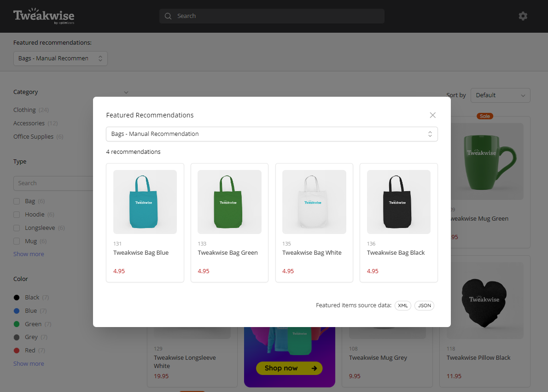The image size is (548, 392).
Task: Click the Tweakwise Mug Green image
Action: tap(487, 162)
